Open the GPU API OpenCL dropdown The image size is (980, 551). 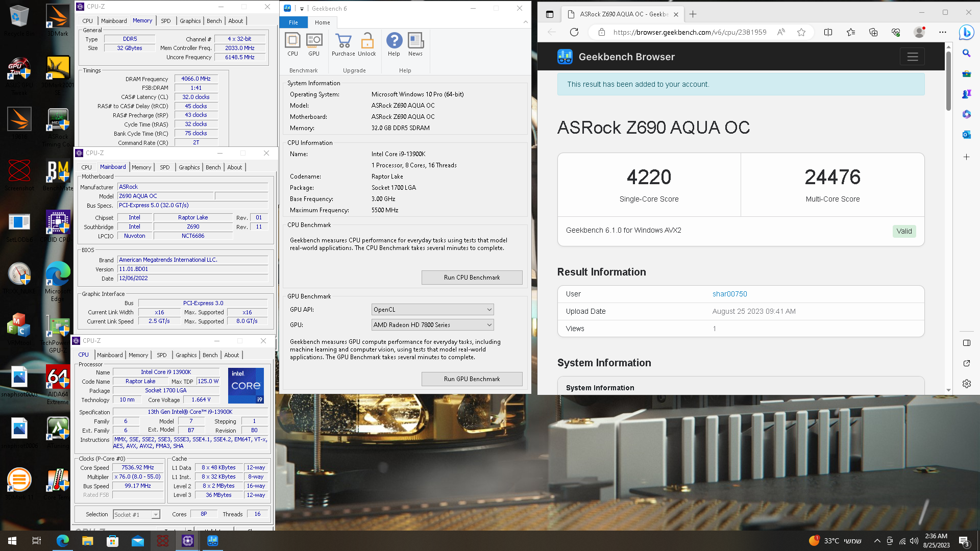[432, 310]
